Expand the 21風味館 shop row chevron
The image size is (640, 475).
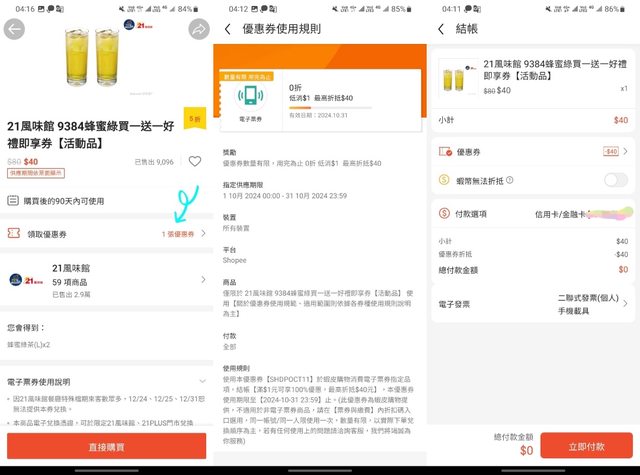click(203, 281)
